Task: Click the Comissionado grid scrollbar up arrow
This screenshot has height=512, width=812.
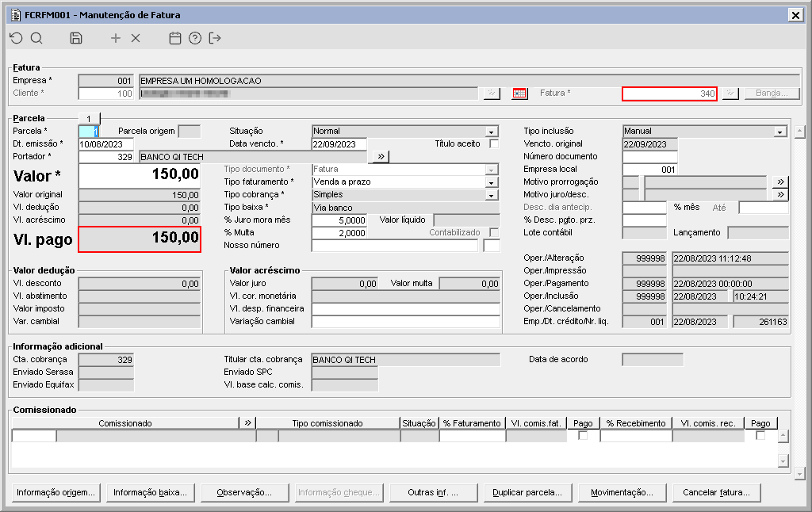Action: point(783,436)
